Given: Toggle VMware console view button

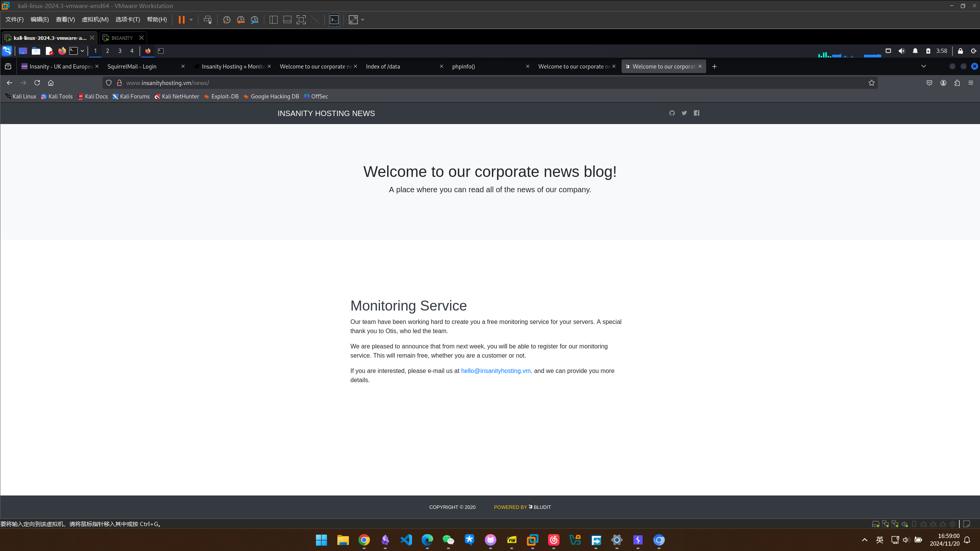Looking at the screenshot, I should click(334, 20).
